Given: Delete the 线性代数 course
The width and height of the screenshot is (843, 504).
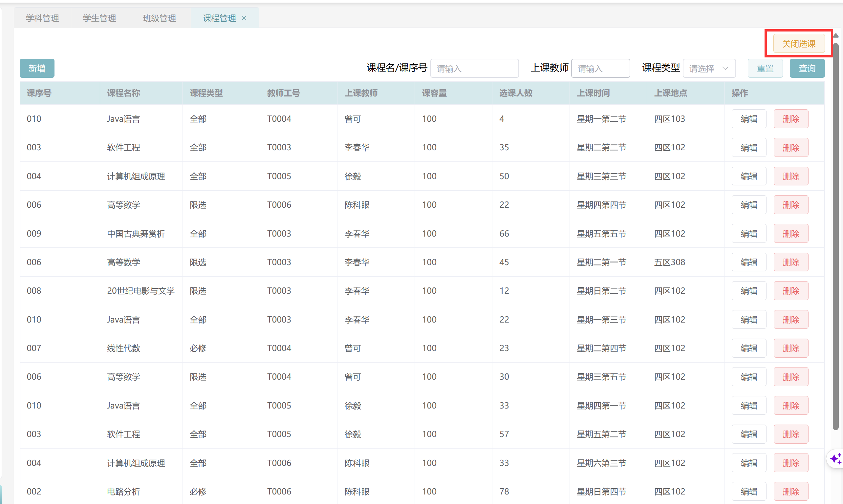Looking at the screenshot, I should coord(791,348).
